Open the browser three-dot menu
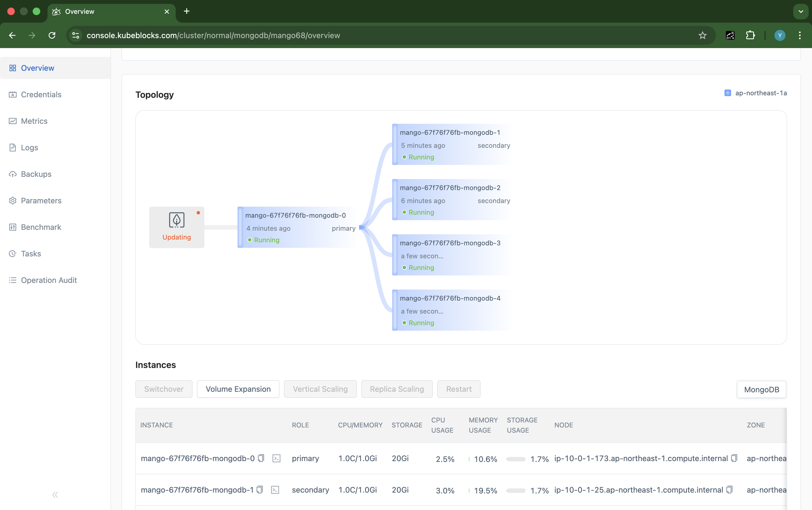 click(x=800, y=35)
